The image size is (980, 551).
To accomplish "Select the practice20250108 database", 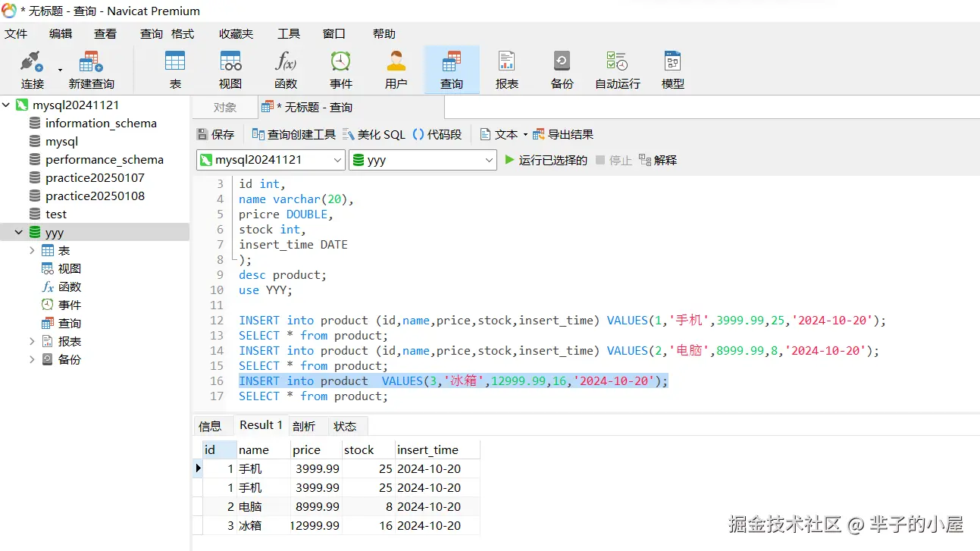I will (x=95, y=196).
